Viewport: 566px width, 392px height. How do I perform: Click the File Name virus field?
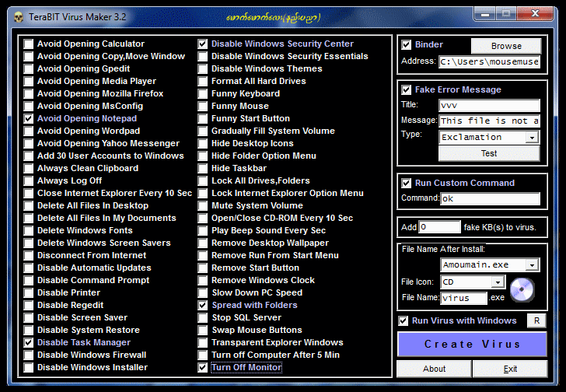[463, 298]
